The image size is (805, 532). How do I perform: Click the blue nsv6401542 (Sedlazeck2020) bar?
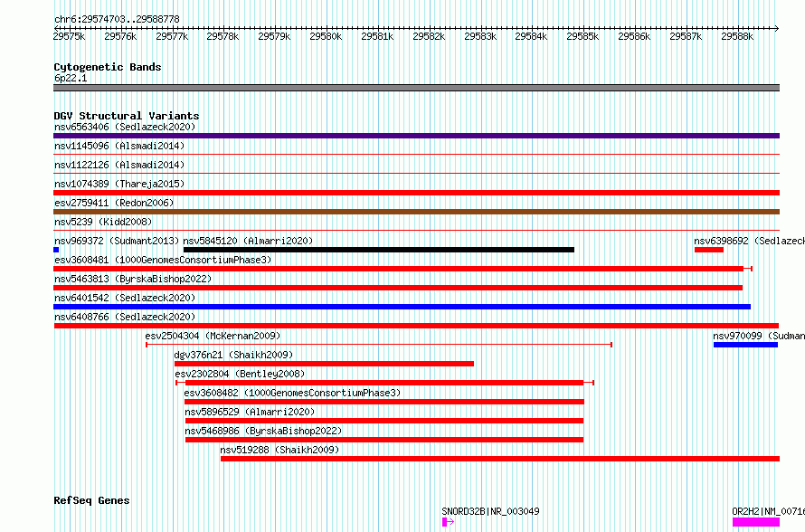402,307
